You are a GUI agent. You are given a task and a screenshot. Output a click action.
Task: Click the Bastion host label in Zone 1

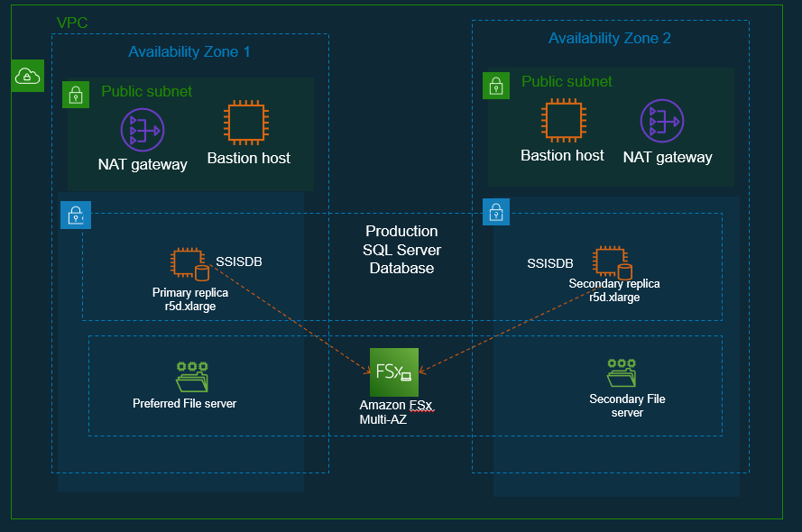(x=249, y=158)
